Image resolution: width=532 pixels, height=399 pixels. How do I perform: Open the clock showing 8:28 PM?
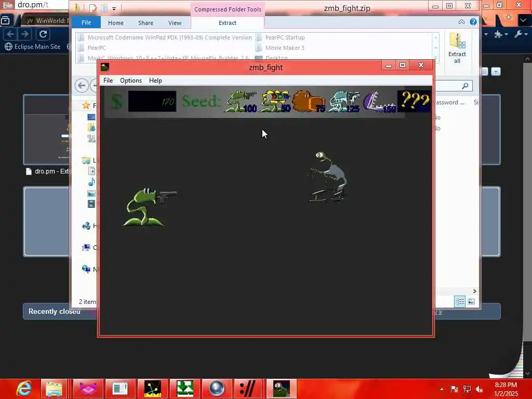506,389
